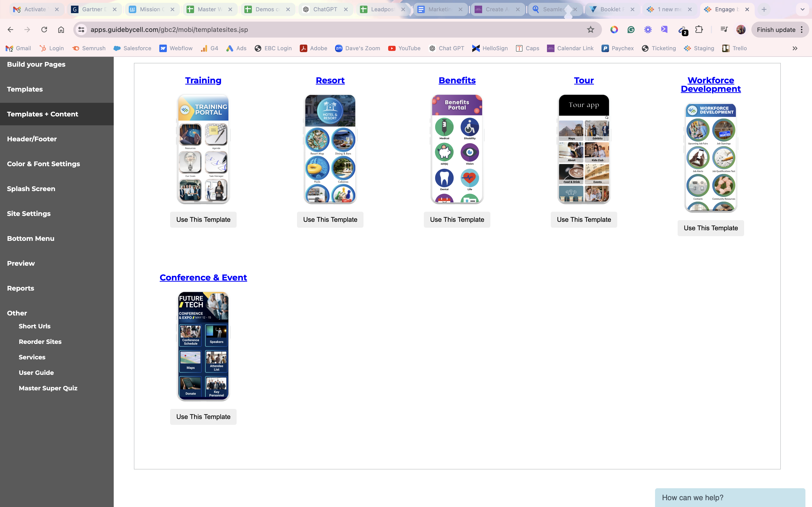This screenshot has width=812, height=507.
Task: Click the Grammarly extension icon
Action: click(631, 30)
